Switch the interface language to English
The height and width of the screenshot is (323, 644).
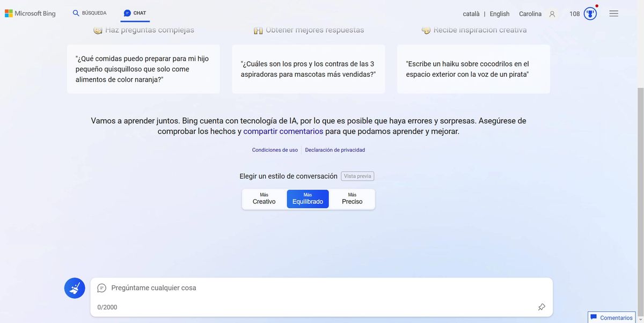(x=499, y=13)
